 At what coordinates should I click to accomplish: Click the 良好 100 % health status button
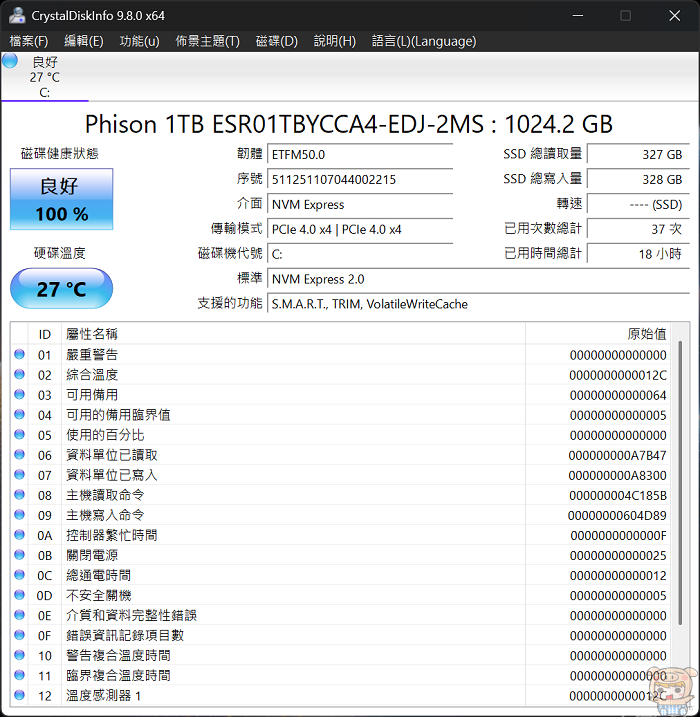tap(62, 200)
